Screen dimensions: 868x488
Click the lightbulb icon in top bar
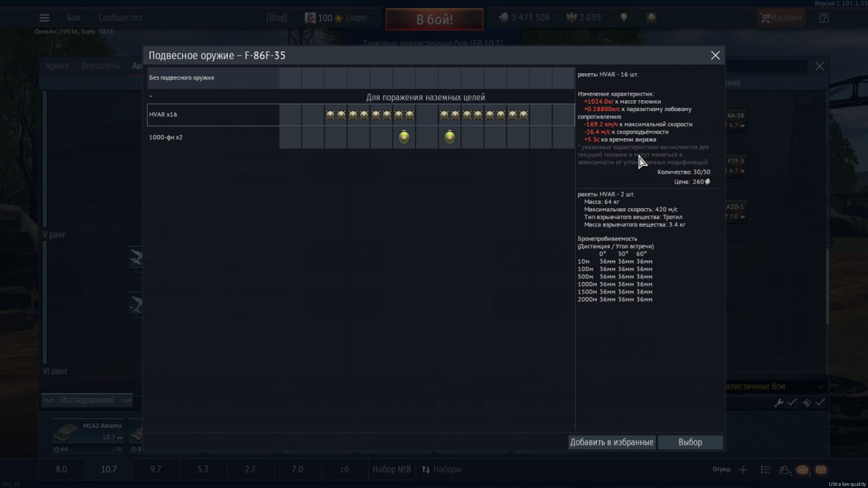pos(625,18)
